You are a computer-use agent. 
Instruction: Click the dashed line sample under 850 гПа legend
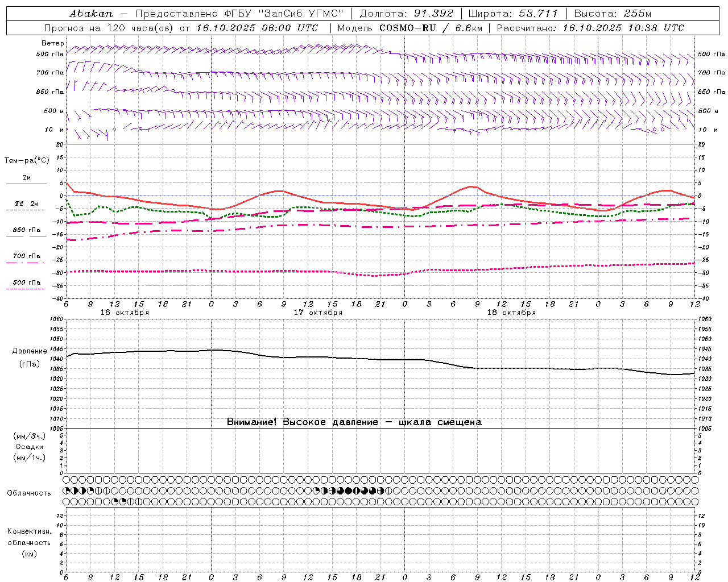tap(26, 236)
